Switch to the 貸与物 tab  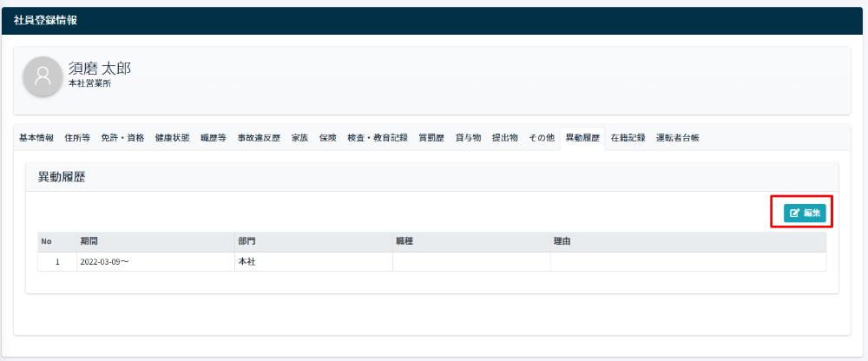[x=468, y=138]
